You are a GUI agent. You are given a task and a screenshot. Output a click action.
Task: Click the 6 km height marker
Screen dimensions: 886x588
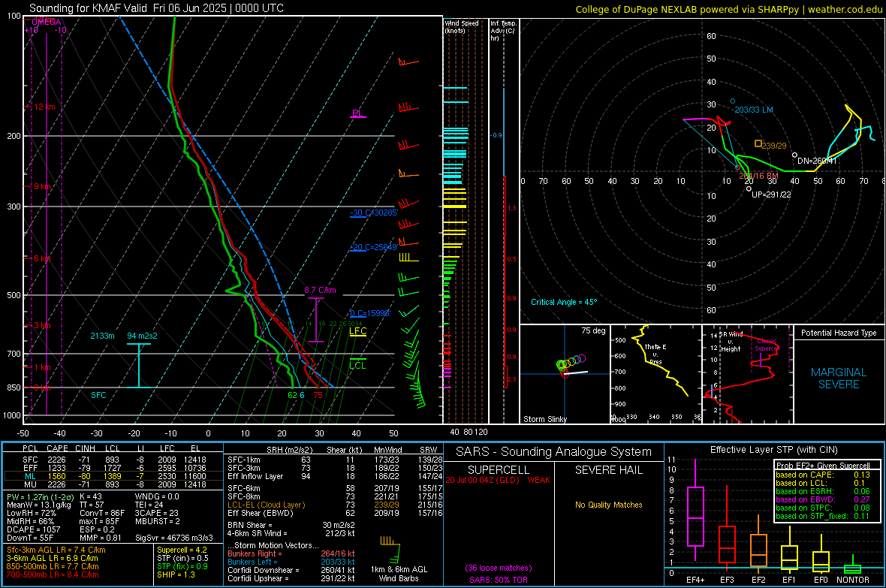tap(43, 258)
